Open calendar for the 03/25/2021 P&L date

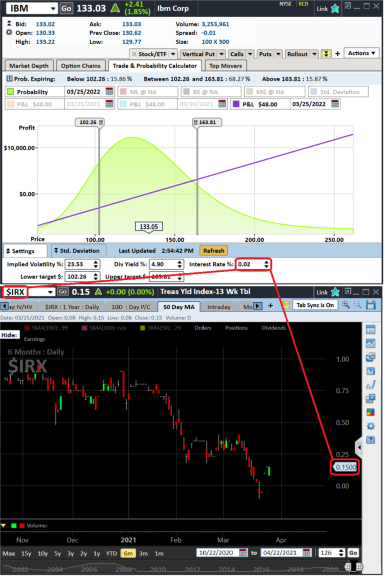tap(109, 104)
